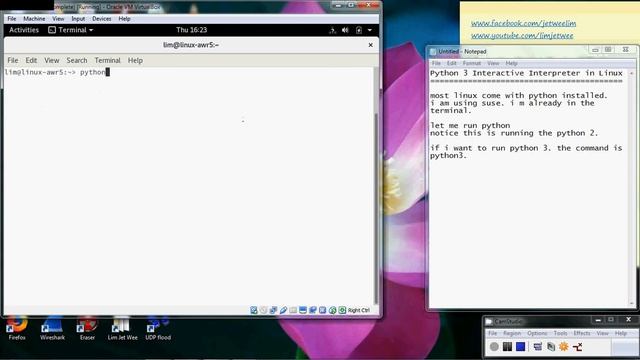Open CamStudio Effects menu
The width and height of the screenshot is (640, 360).
click(x=582, y=333)
